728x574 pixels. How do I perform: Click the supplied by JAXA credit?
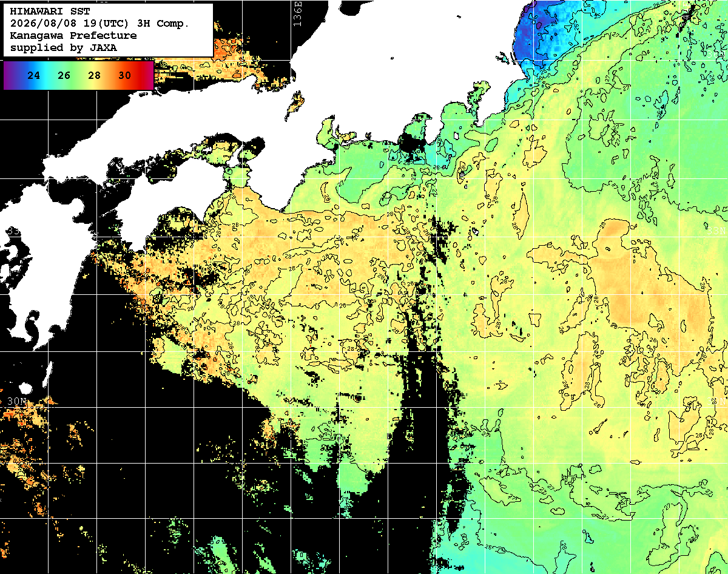[64, 47]
